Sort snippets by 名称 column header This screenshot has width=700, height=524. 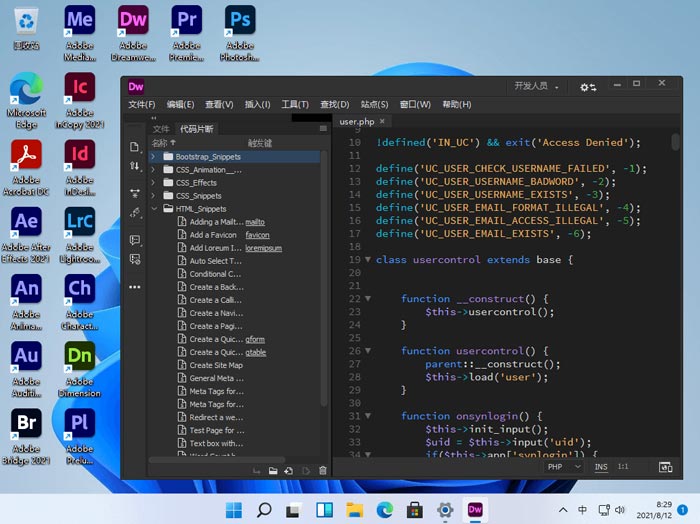tap(163, 143)
